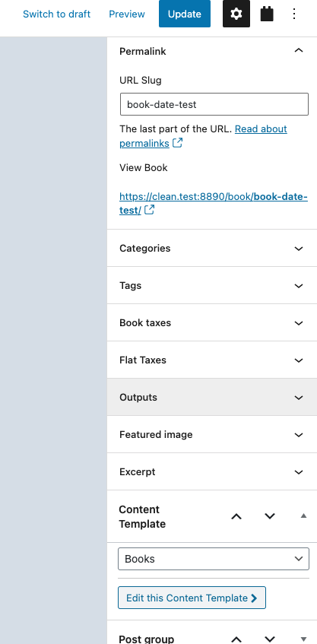317x644 pixels.
Task: Open the Read about permalinks link
Action: [203, 136]
